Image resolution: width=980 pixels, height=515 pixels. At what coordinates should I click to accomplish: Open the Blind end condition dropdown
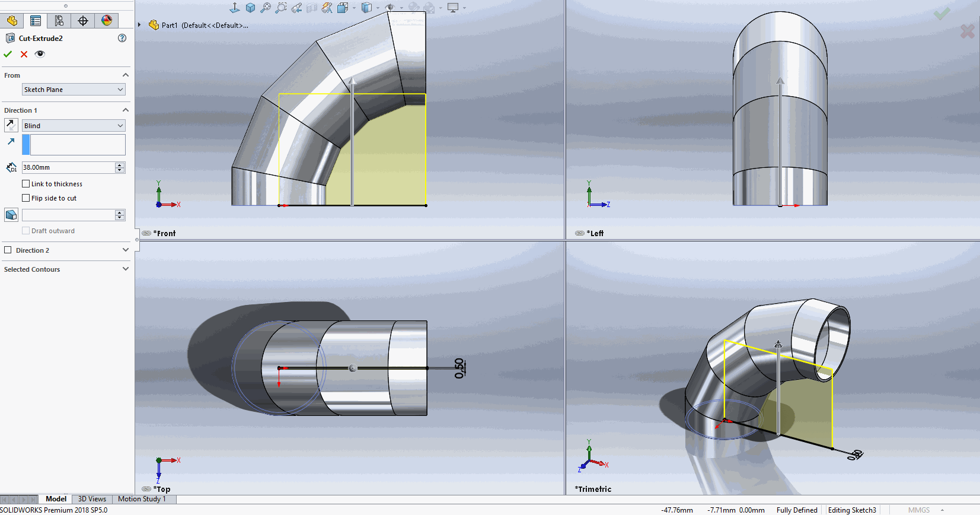tap(74, 126)
